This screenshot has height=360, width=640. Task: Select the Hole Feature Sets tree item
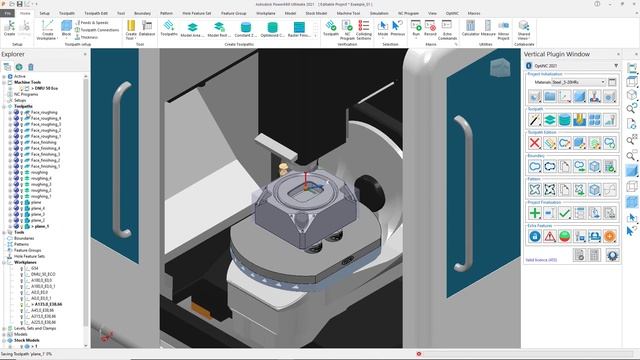point(29,256)
